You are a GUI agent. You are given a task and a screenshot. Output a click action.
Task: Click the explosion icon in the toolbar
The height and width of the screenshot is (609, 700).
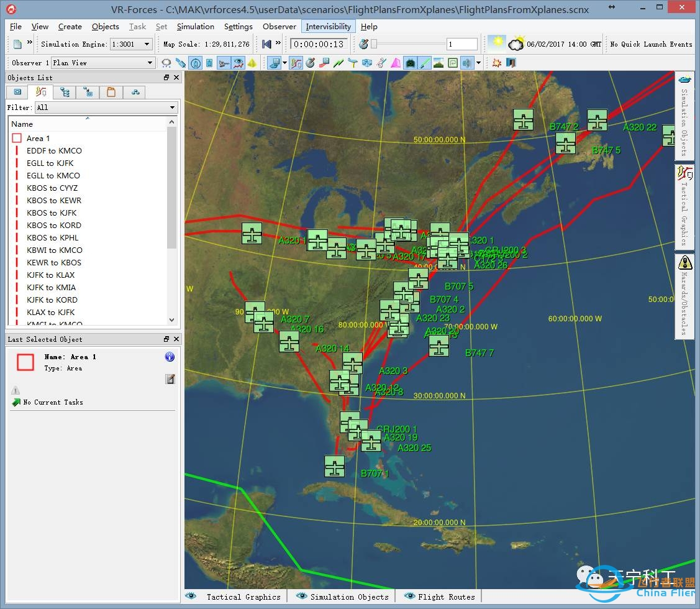point(496,63)
